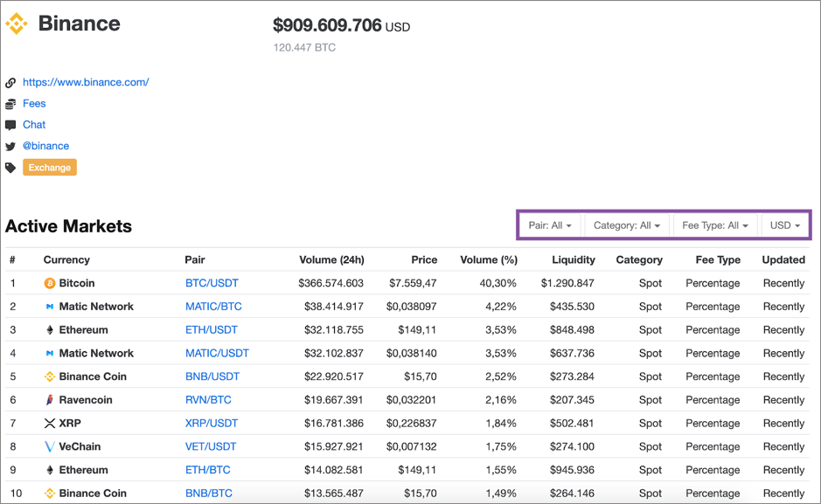Viewport: 821px width, 504px height.
Task: Click the $19.667.391 Ravencoin volume cell
Action: pyautogui.click(x=334, y=400)
